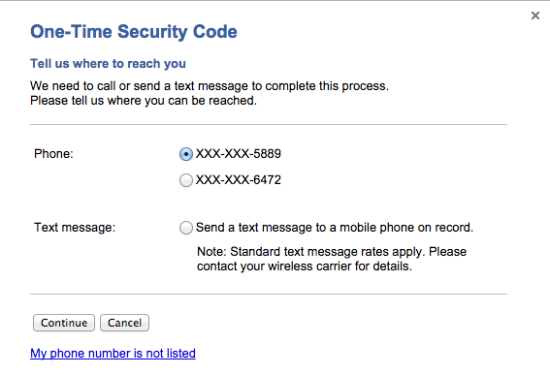Click the divider line below the instruction text
This screenshot has height=375, width=550.
click(x=269, y=124)
